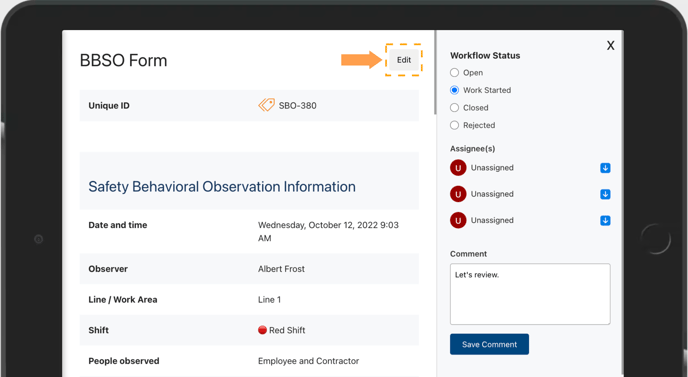Click Employee and Contractor value

308,361
